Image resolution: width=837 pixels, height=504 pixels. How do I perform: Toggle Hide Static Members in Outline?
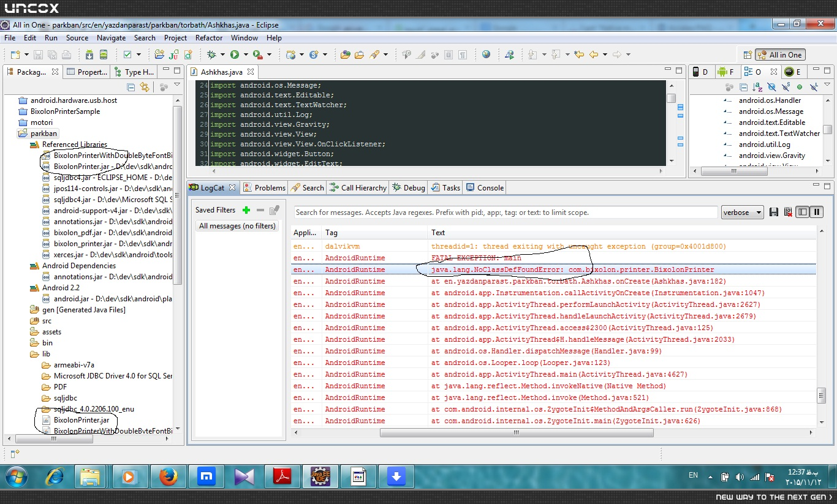[786, 87]
